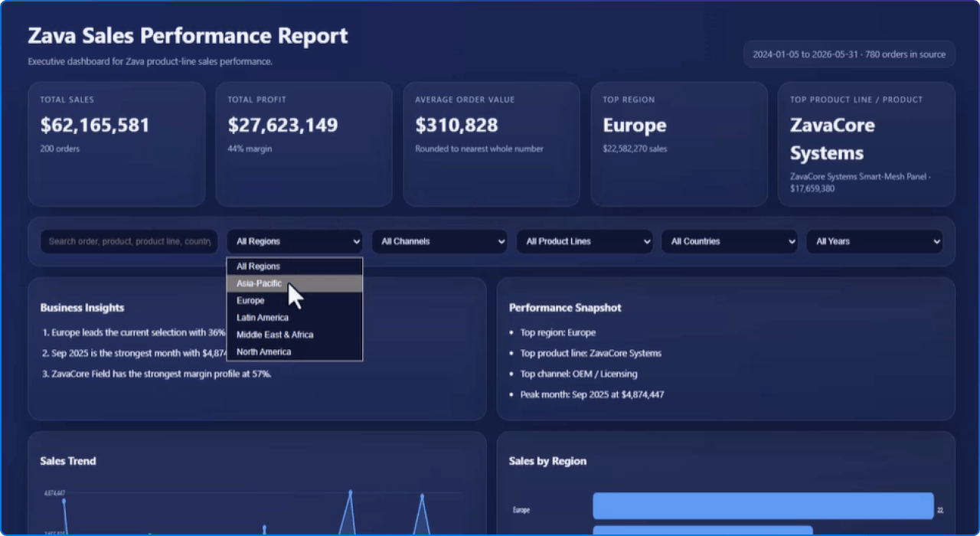Open the All Product Lines dropdown
Viewport: 980px width, 536px height.
pyautogui.click(x=584, y=241)
